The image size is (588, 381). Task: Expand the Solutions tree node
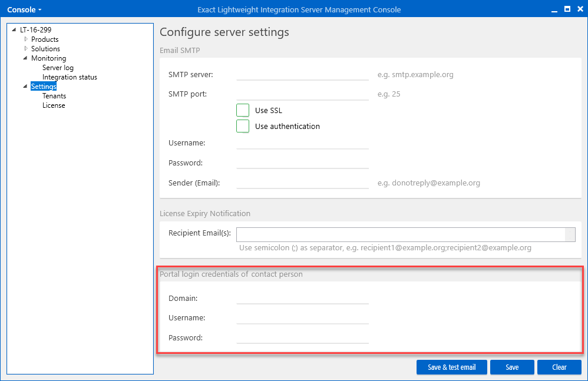[x=26, y=48]
